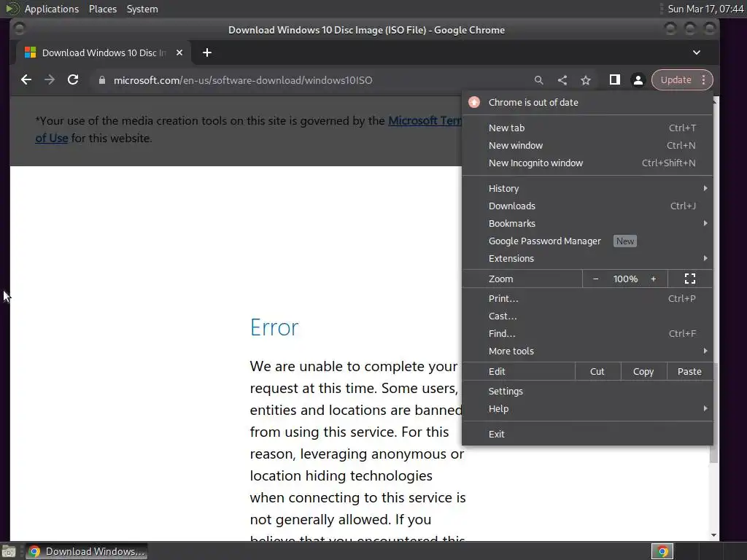Screen dimensions: 747x560
Task: Open Settings from the Chrome menu
Action: (587, 391)
